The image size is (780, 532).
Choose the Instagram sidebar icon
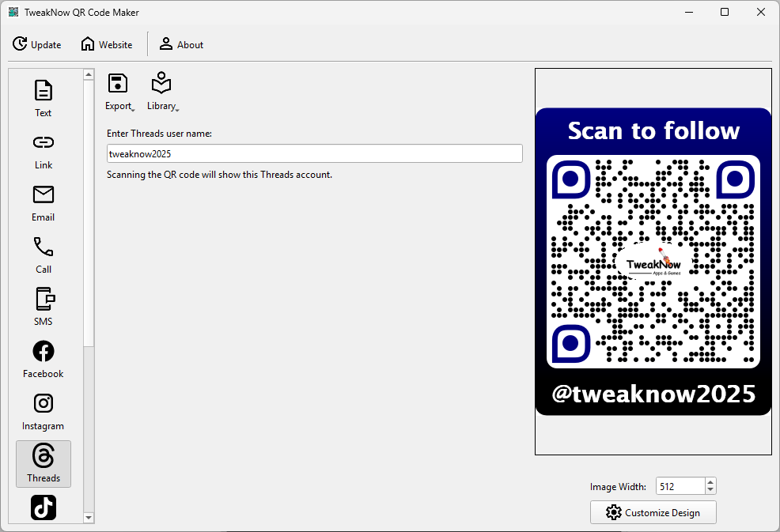coord(44,410)
